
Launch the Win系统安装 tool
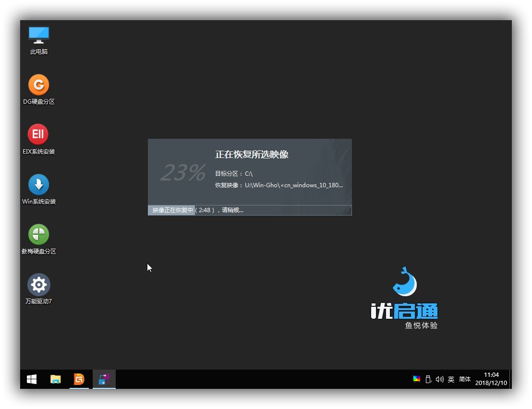(38, 189)
